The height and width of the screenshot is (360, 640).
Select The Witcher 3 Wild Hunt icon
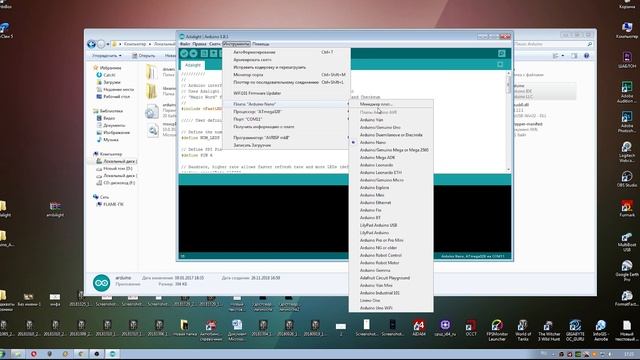point(549,330)
